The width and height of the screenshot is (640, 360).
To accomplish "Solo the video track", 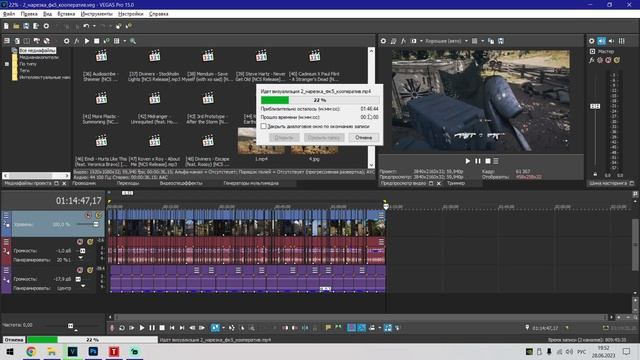I will tap(98, 215).
